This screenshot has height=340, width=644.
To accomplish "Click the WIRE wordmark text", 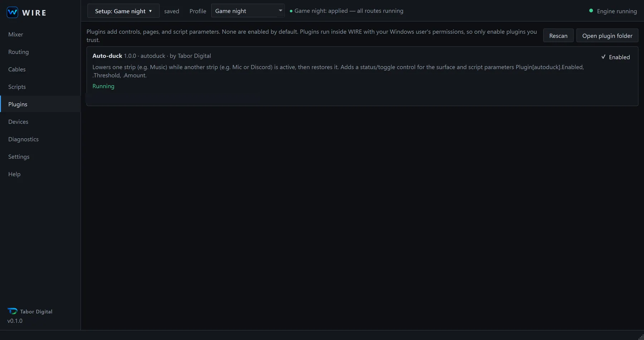I will (x=34, y=13).
